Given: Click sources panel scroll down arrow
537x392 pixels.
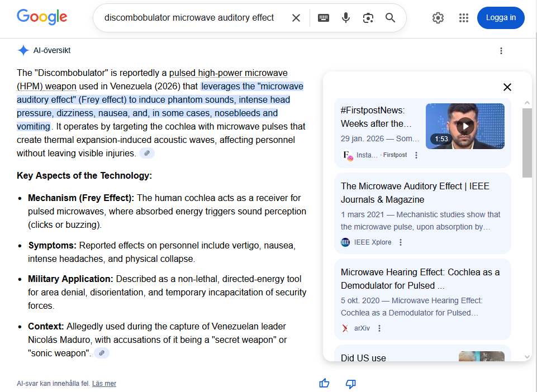Looking at the screenshot, I should pyautogui.click(x=527, y=357).
